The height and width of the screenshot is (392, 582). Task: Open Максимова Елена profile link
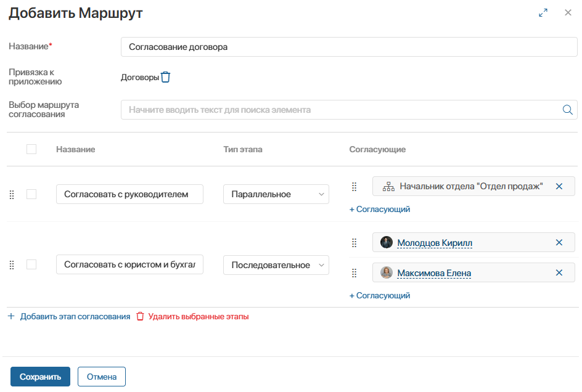pyautogui.click(x=434, y=273)
